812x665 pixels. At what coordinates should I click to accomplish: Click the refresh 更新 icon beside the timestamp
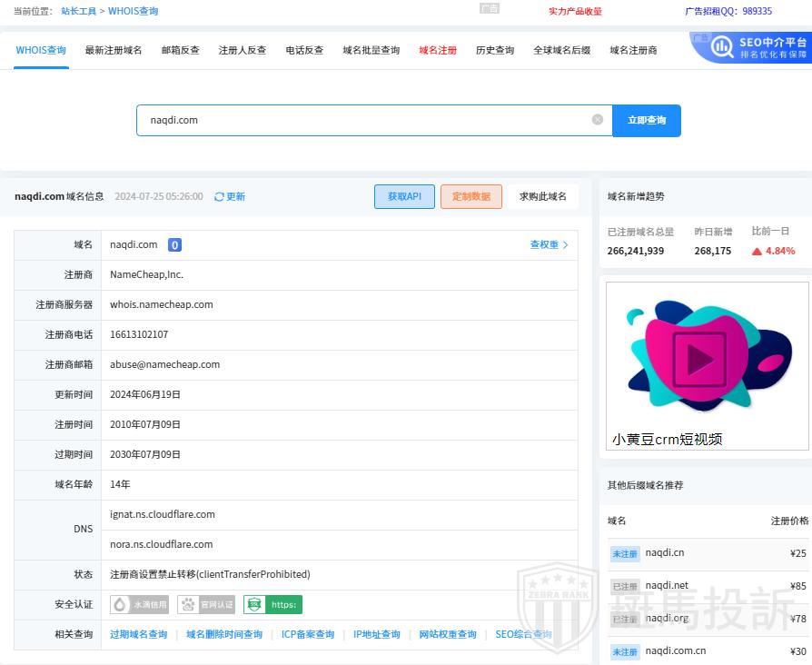(220, 197)
